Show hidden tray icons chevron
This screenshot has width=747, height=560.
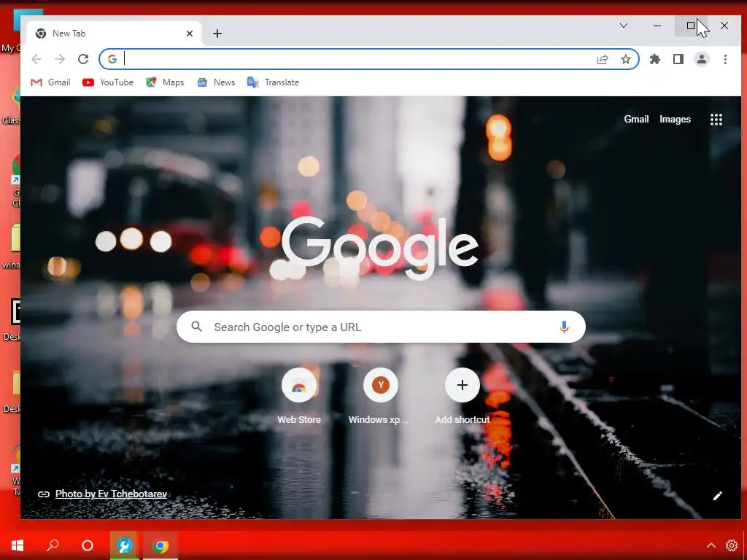[x=711, y=545]
